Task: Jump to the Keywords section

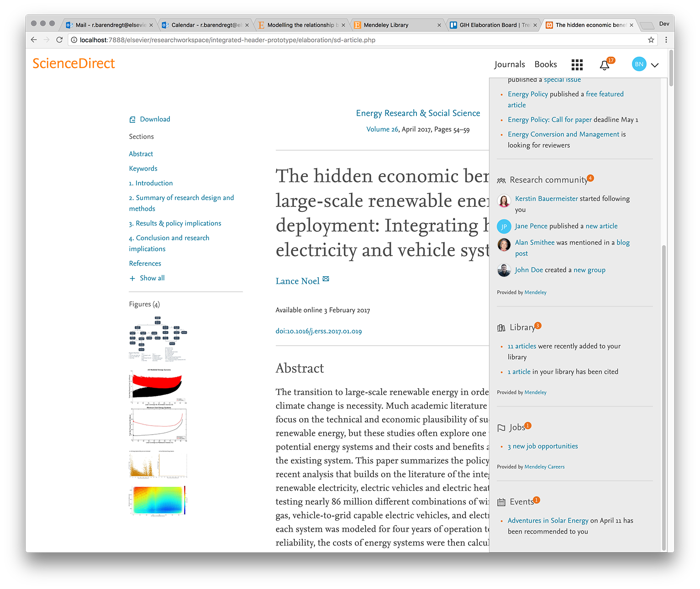Action: (143, 168)
